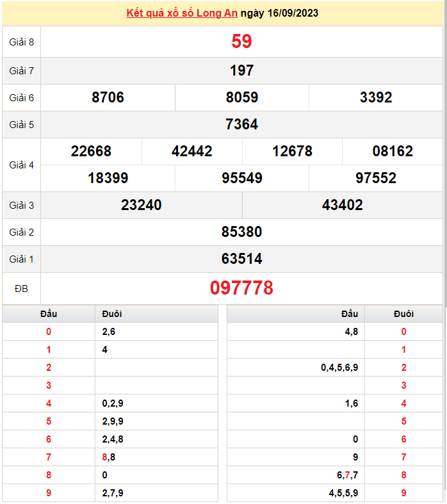
Task: Click the tail values 2,9,9 cell
Action: point(156,421)
